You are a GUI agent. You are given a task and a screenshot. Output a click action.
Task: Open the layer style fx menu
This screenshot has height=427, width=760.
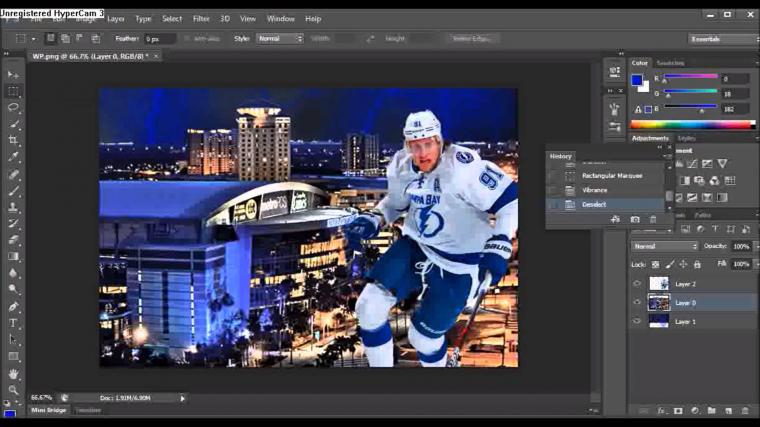pyautogui.click(x=661, y=411)
